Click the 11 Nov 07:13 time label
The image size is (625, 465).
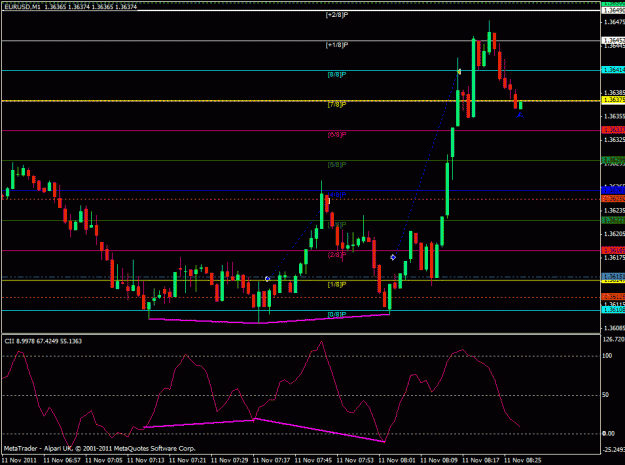click(x=145, y=460)
